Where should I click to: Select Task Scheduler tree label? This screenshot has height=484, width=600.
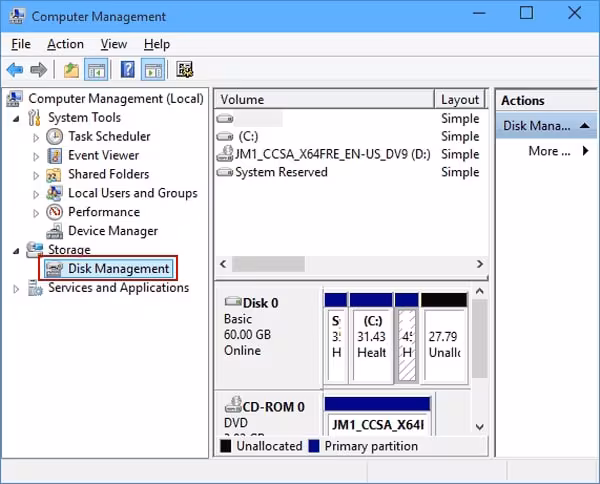(109, 136)
